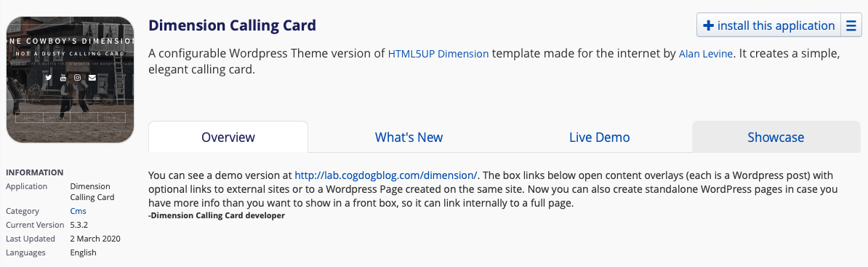This screenshot has width=868, height=267.
Task: Click the Twitter icon in the thumbnail
Action: click(x=49, y=78)
